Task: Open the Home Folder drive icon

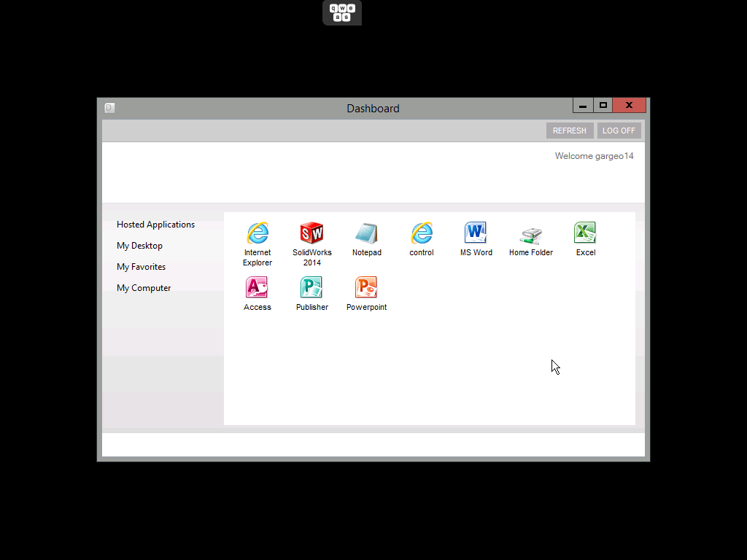Action: point(531,235)
